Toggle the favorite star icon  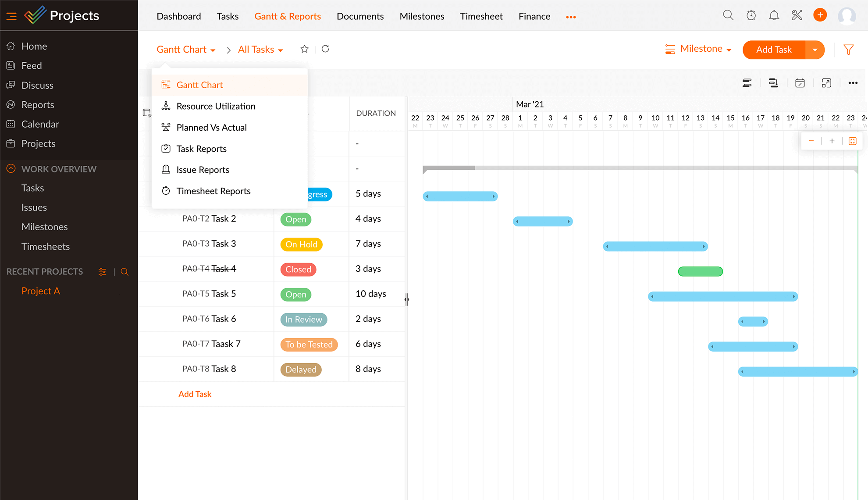pyautogui.click(x=305, y=50)
